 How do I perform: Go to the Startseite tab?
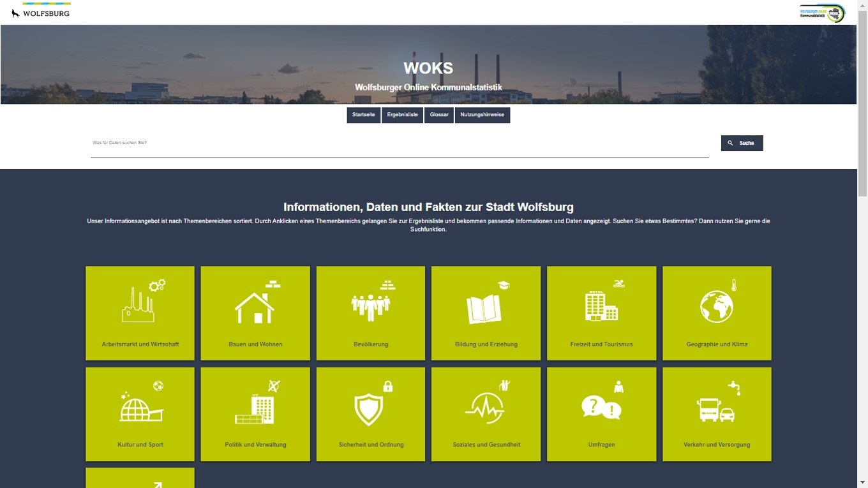(x=363, y=115)
